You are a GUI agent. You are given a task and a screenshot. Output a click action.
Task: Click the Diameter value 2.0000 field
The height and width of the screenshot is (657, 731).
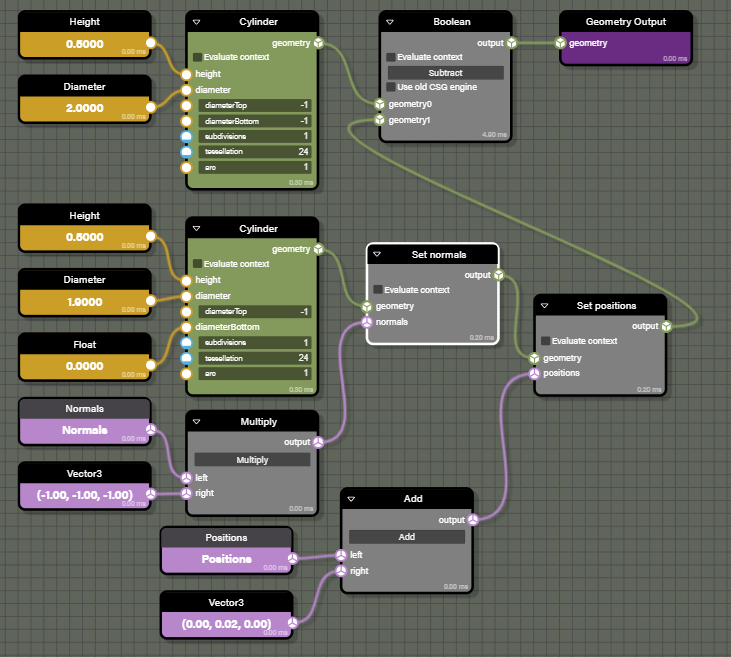[x=84, y=108]
